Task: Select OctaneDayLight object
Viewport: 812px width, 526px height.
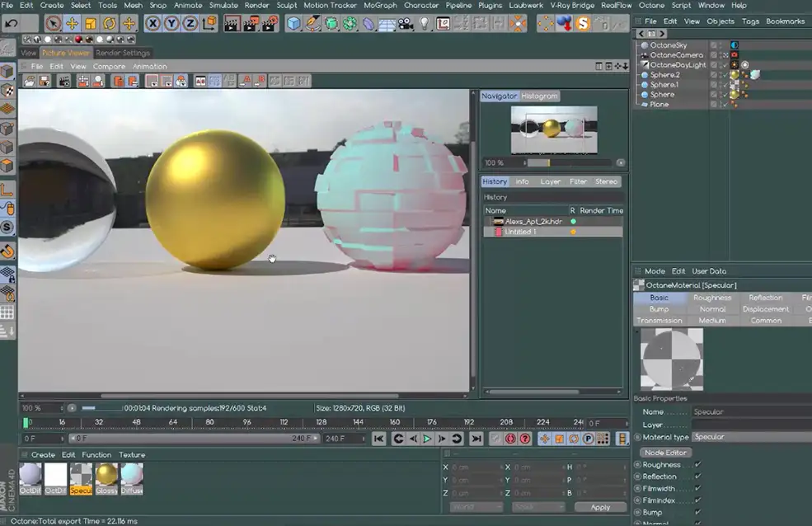Action: [678, 64]
